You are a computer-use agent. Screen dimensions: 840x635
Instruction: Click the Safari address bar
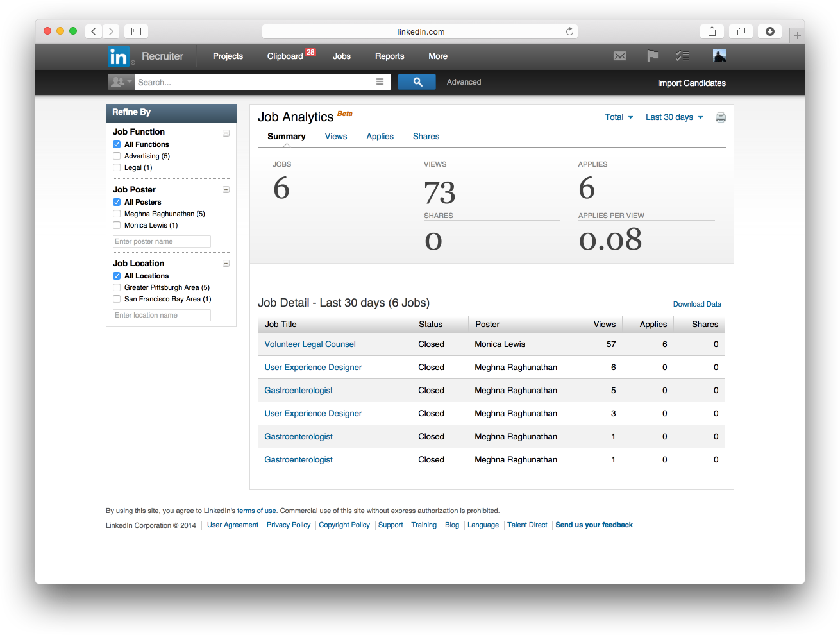(x=420, y=31)
